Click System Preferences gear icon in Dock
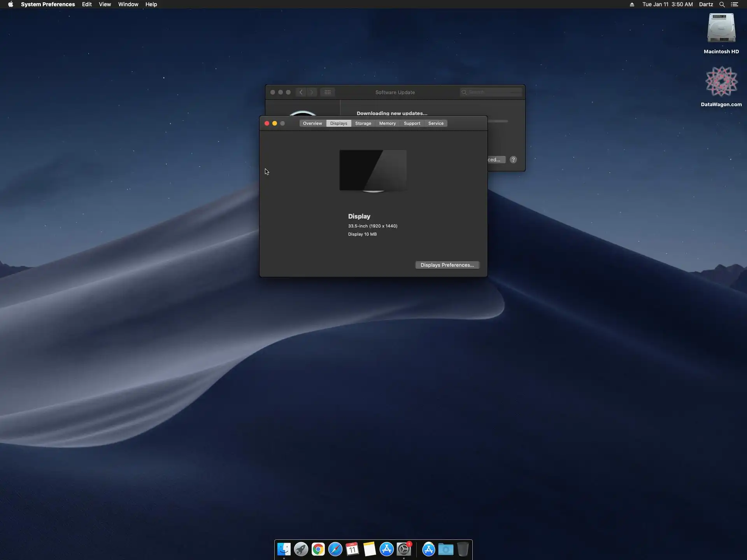The image size is (747, 560). [404, 549]
